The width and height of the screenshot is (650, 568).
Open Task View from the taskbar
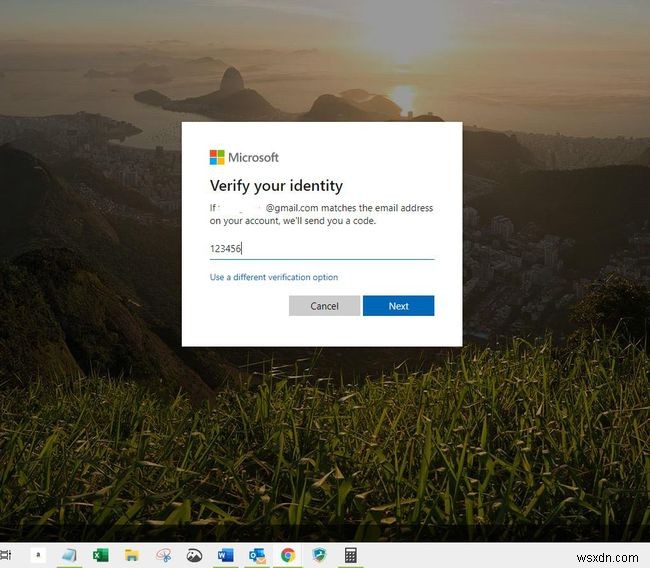(x=5, y=555)
